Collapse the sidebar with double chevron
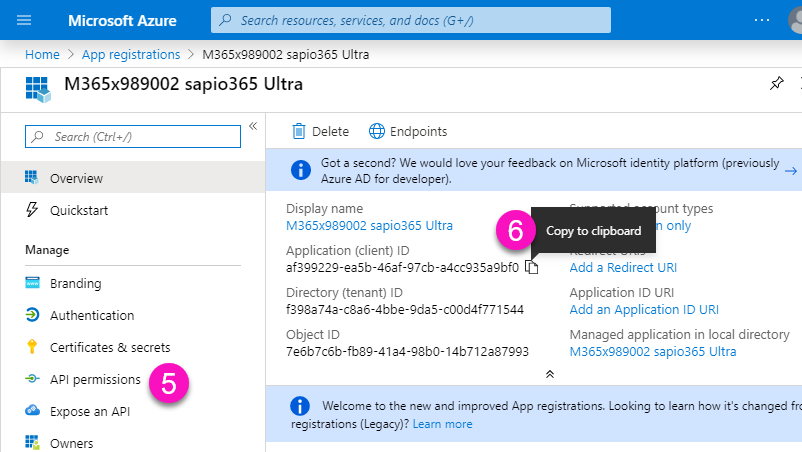The width and height of the screenshot is (802, 452). tap(253, 126)
